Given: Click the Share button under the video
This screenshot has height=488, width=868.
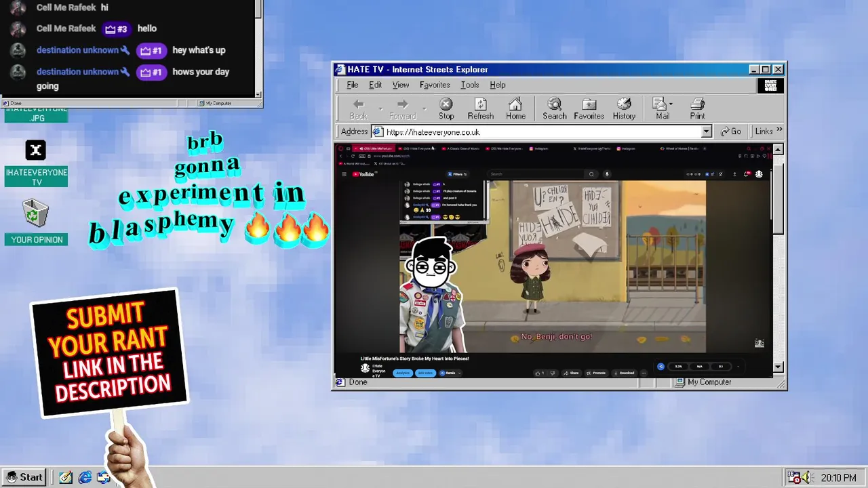Looking at the screenshot, I should coord(571,373).
